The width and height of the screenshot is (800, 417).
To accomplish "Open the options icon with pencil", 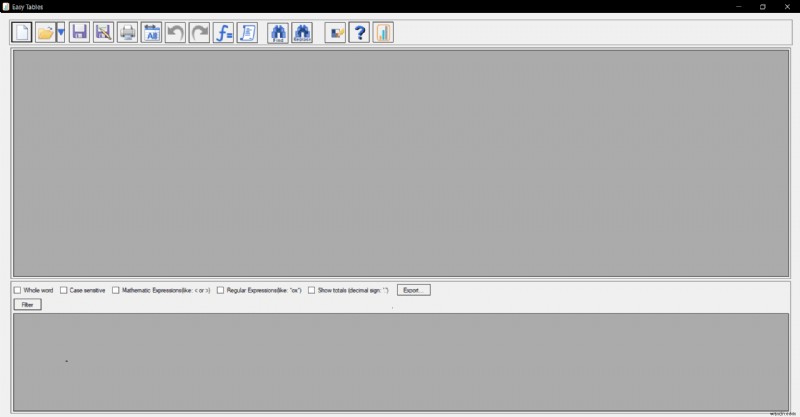I will click(335, 33).
